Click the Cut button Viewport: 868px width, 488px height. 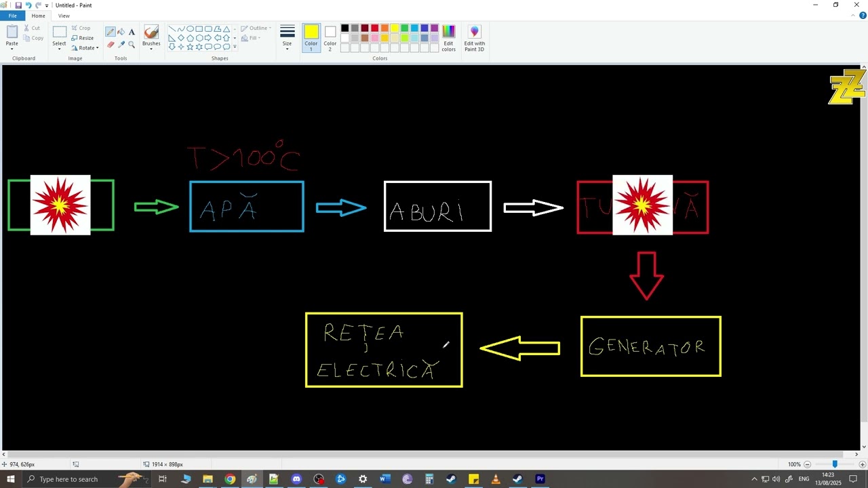coord(32,28)
